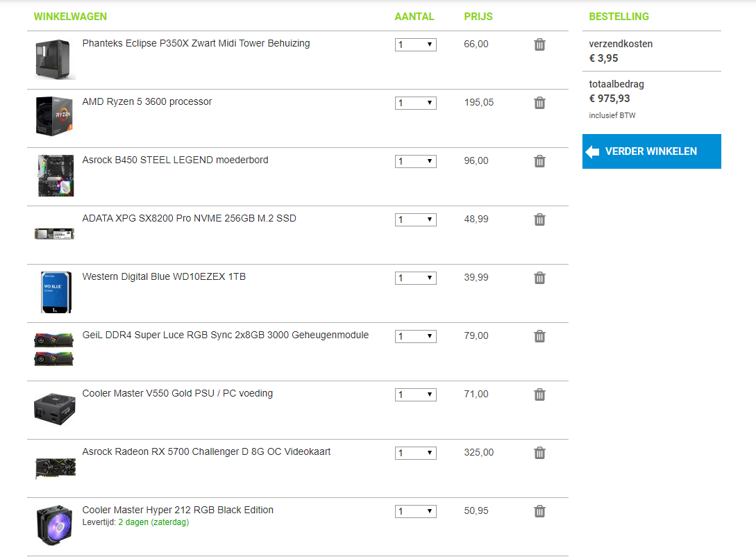This screenshot has width=756, height=557.
Task: Open Western Digital Blue WD10EZEX 1TB link
Action: (x=164, y=277)
